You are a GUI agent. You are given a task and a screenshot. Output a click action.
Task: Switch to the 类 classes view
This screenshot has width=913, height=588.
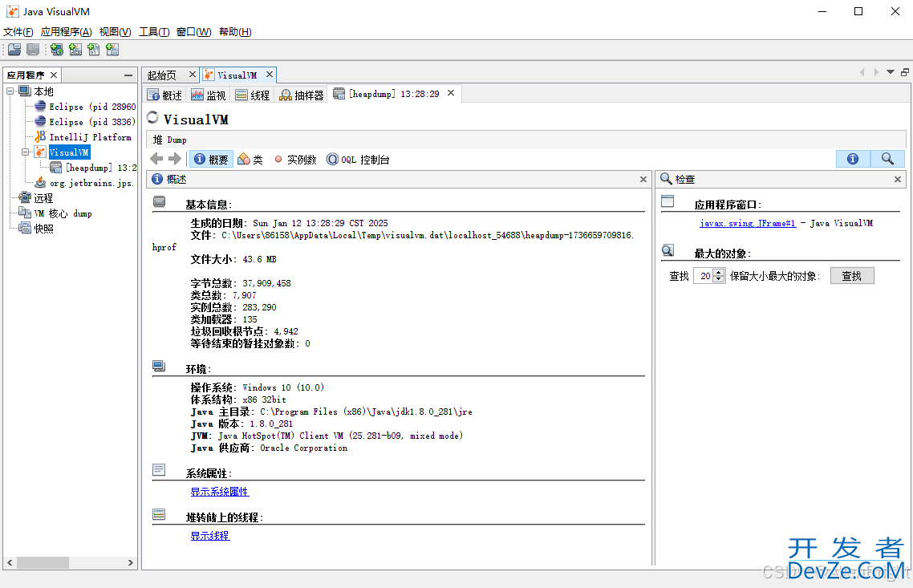251,160
